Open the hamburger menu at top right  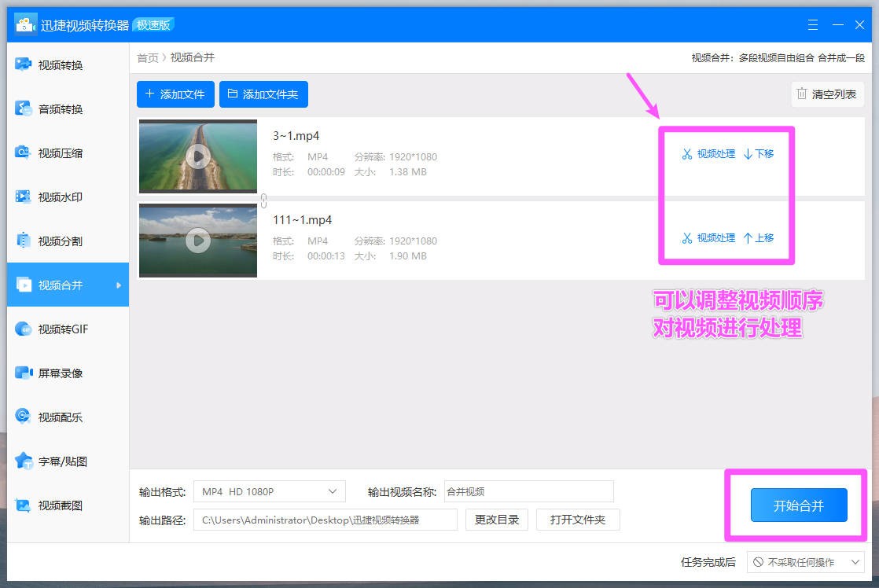[x=812, y=24]
